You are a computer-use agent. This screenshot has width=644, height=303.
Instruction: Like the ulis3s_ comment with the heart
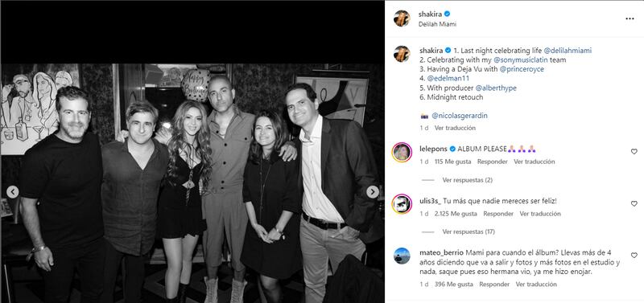tap(634, 203)
